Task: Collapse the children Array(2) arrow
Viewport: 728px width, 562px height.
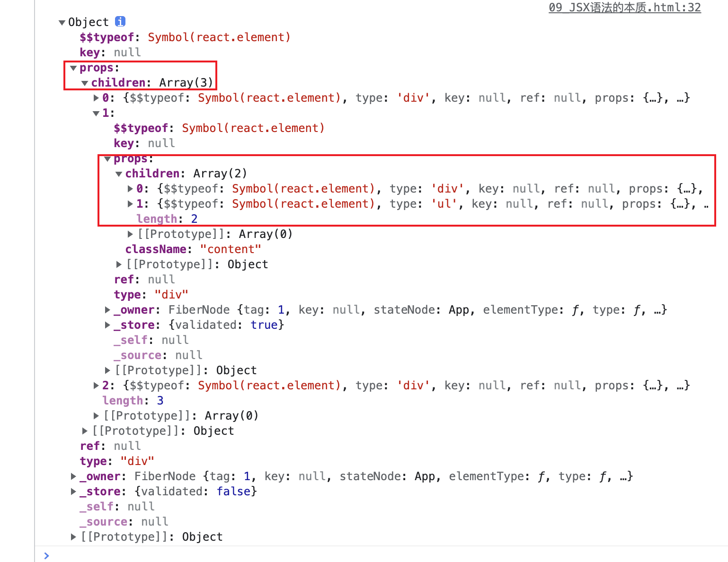Action: [x=119, y=174]
